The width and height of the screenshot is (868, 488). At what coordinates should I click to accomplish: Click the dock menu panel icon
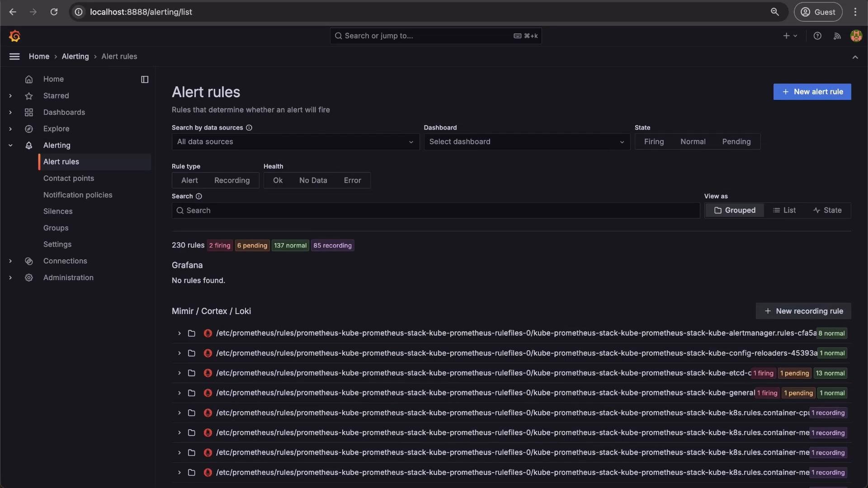pos(145,80)
